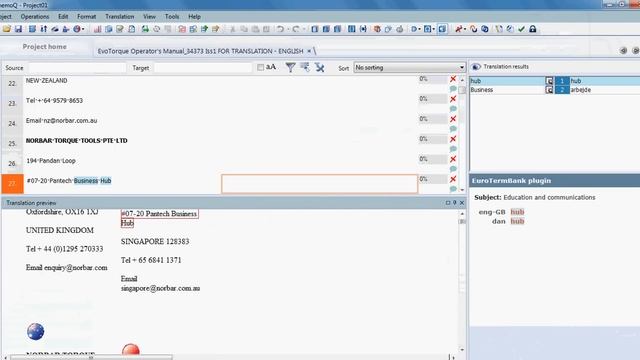Click the highlighted blue view pane toolbar icon
This screenshot has height=360, width=640.
442,29
